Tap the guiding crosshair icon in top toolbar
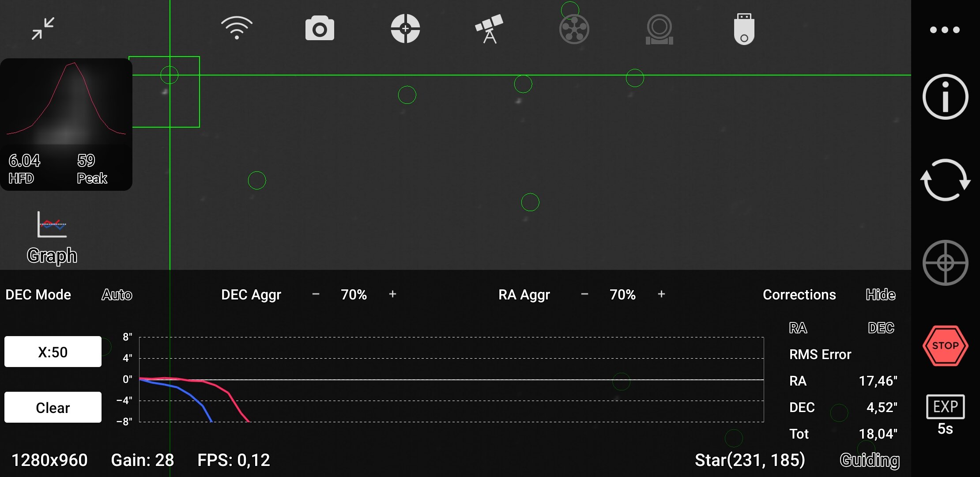This screenshot has width=980, height=477. click(405, 29)
